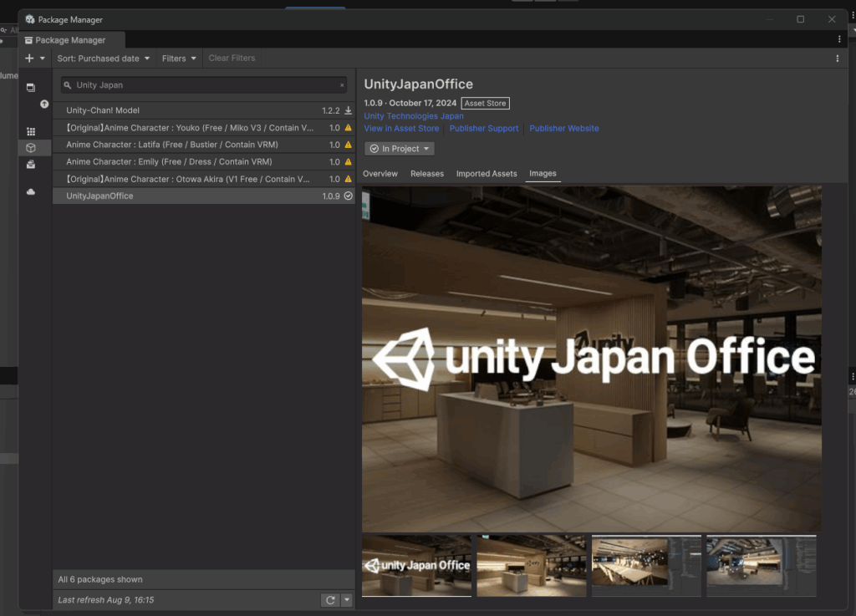Click the installed checkmark on the UnityJapanOffice row
Screen dimensions: 856x616
click(348, 196)
